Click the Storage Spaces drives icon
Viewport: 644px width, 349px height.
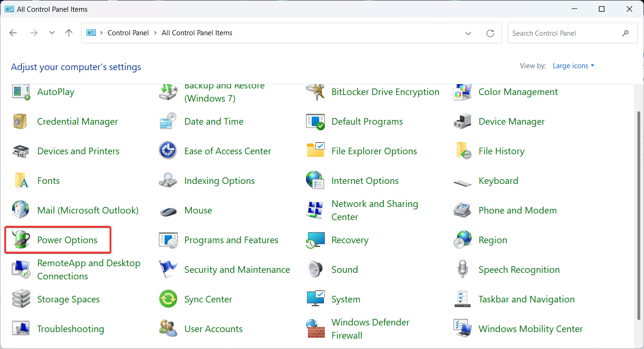21,299
